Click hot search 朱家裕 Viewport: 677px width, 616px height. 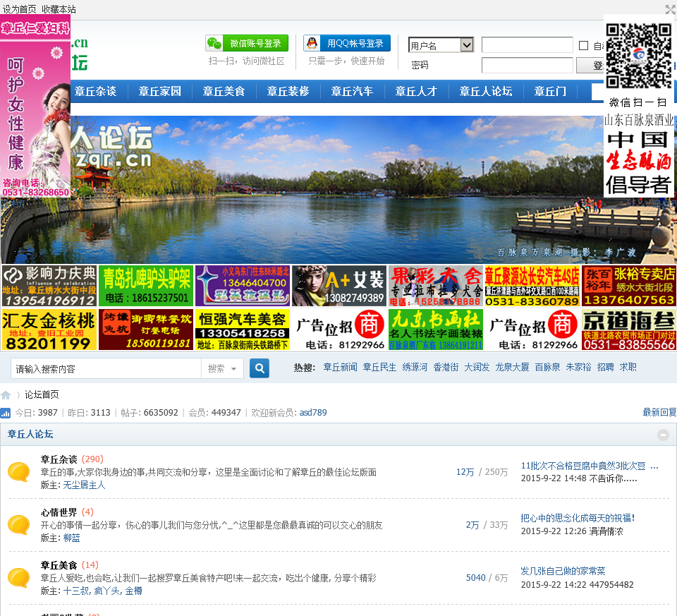pos(578,367)
